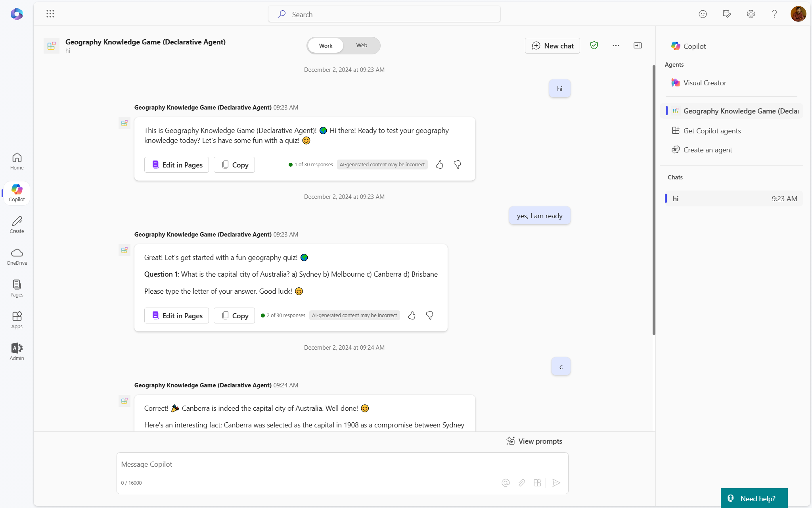Click the attach file paperclip icon
This screenshot has height=508, width=812.
[x=521, y=483]
